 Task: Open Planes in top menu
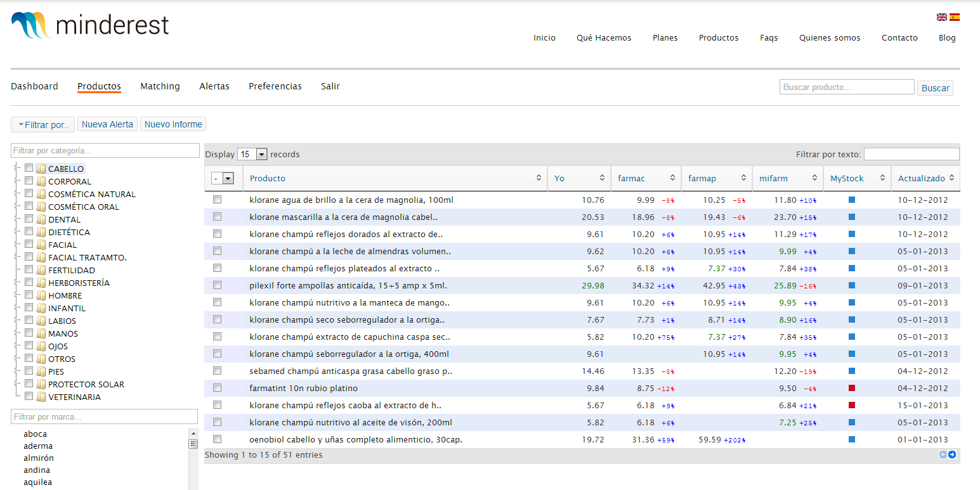[665, 38]
